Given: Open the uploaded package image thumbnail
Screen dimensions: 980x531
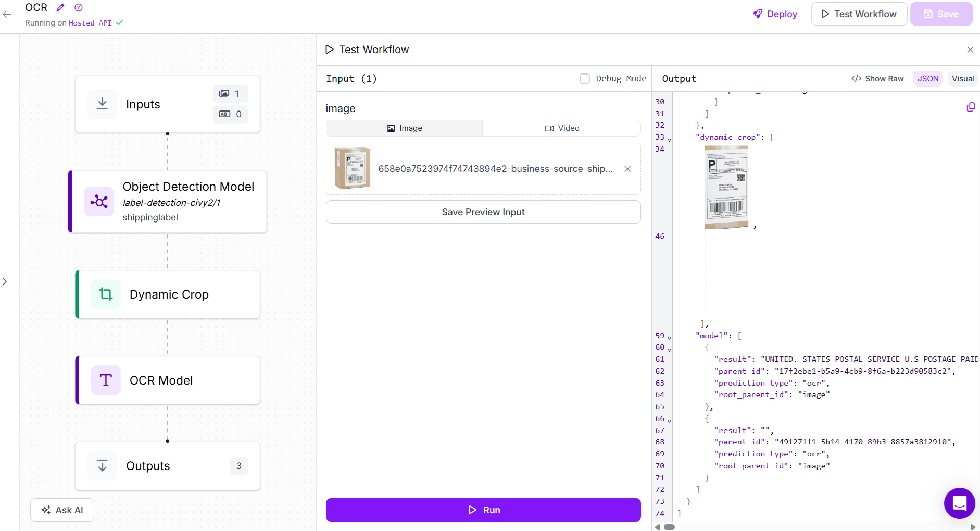Looking at the screenshot, I should [x=353, y=168].
